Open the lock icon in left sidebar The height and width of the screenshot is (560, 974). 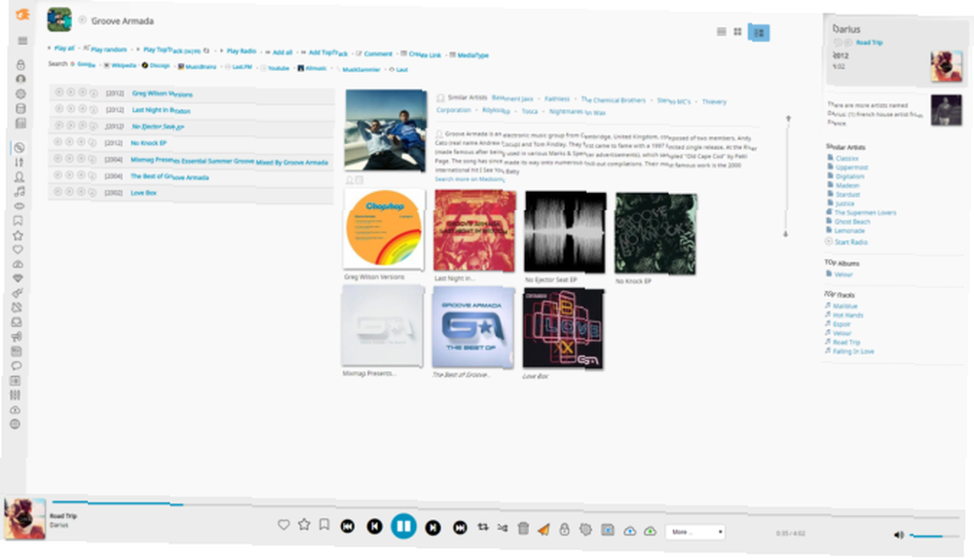(x=20, y=64)
